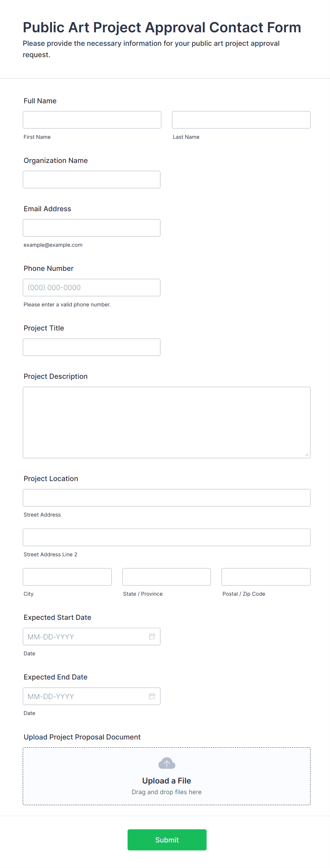The image size is (330, 868).
Task: Select the Street Address field
Action: click(166, 497)
